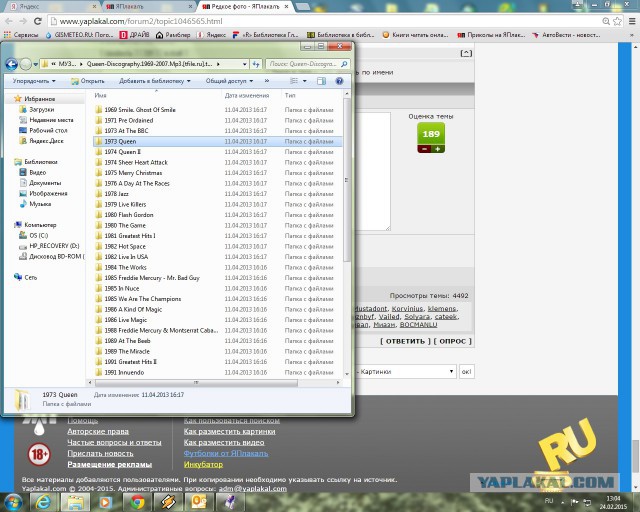640x512 pixels.
Task: Open the Chrome menu hamburger icon
Action: pyautogui.click(x=632, y=21)
